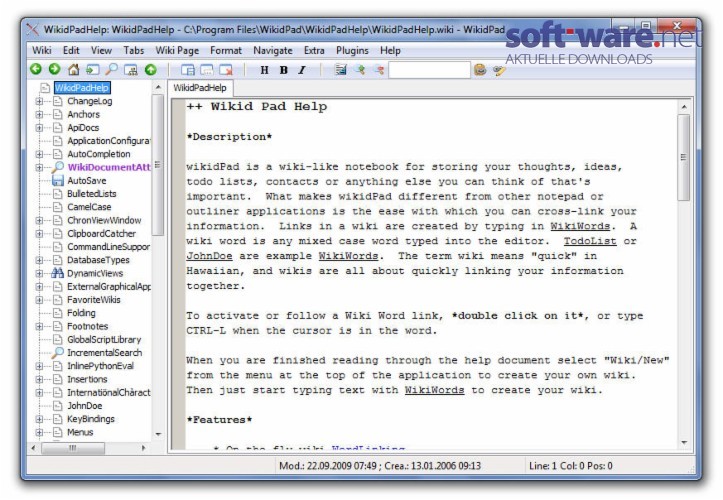Open the Wiki menu

click(x=41, y=50)
